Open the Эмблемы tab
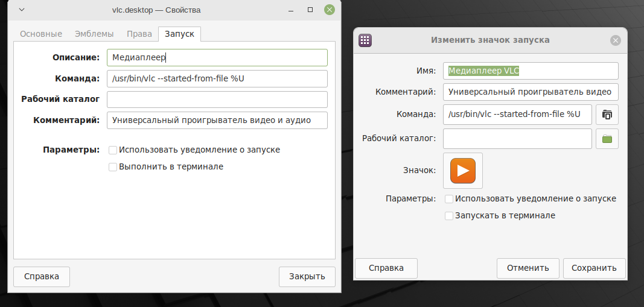This screenshot has height=307, width=644. coord(94,34)
